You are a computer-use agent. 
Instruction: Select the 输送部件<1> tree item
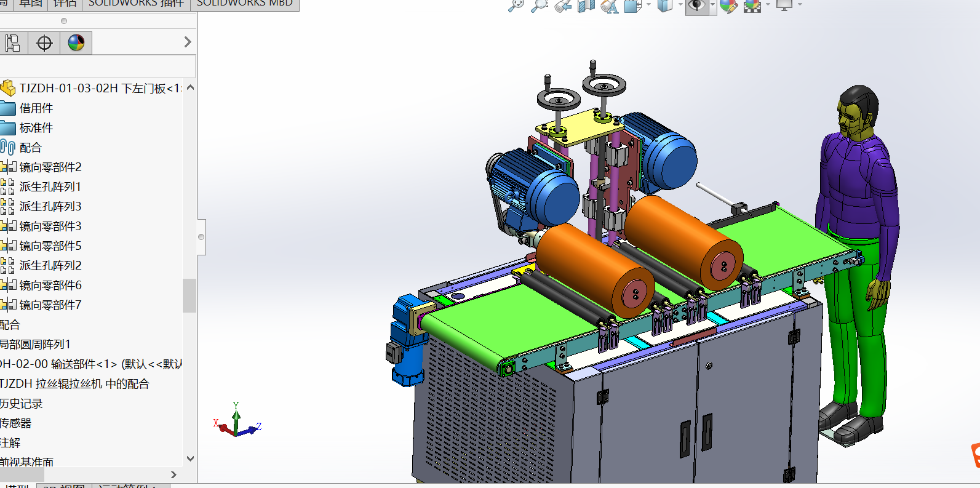tap(91, 364)
